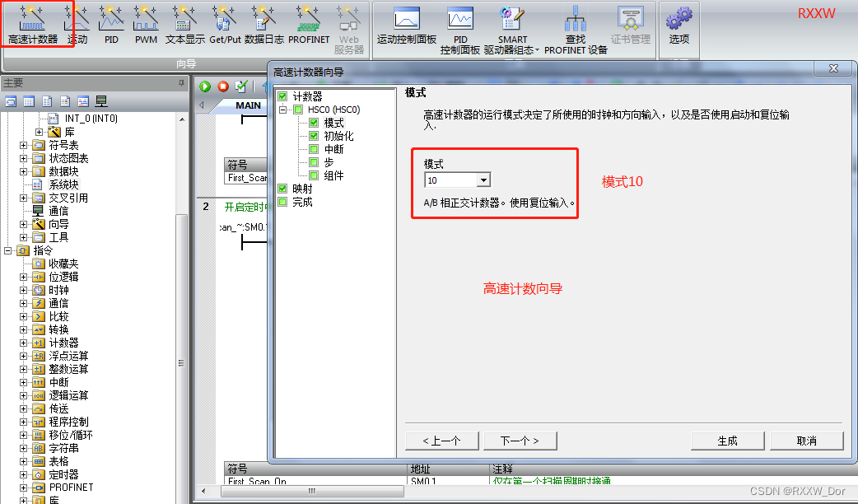Open 运动控制面板 tool
The width and height of the screenshot is (858, 504).
[407, 26]
